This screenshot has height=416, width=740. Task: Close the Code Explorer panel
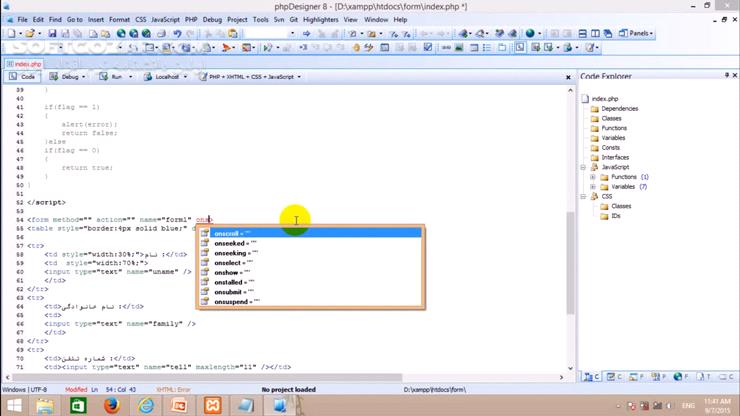(735, 76)
